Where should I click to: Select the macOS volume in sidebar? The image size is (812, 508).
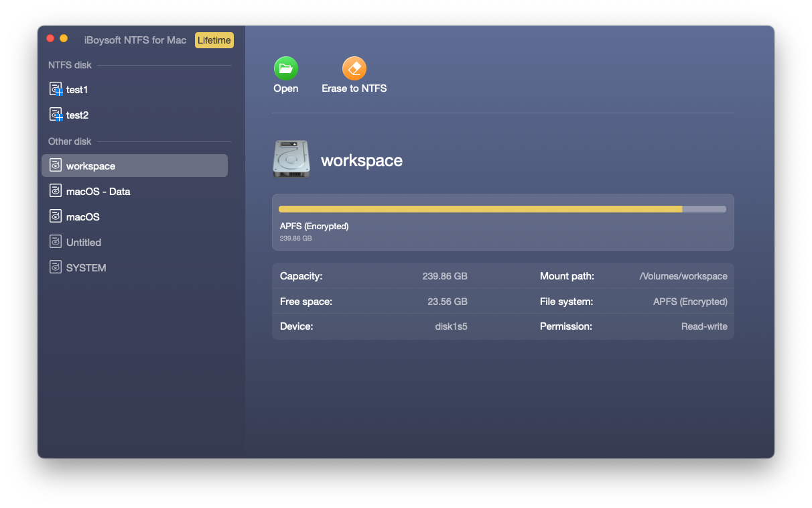[135, 216]
